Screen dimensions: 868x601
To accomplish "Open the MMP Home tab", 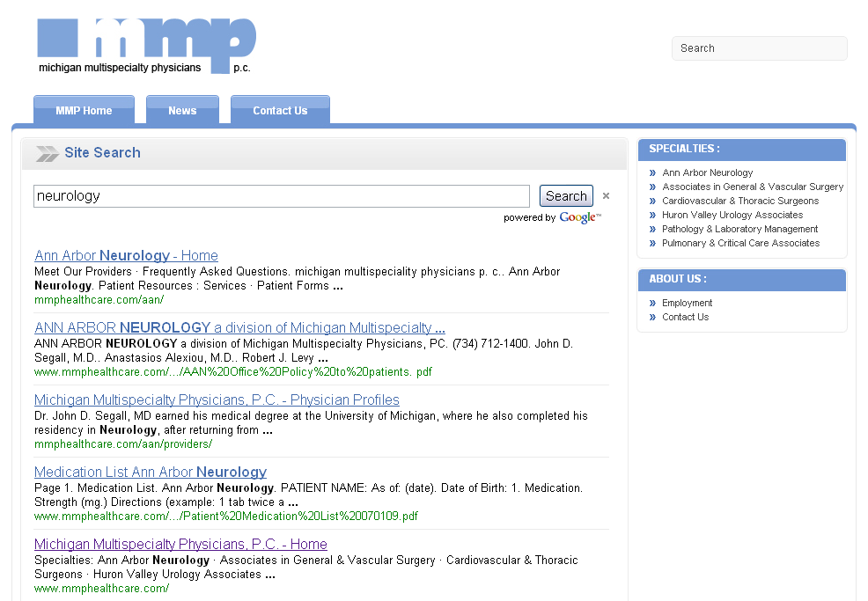I will [84, 110].
